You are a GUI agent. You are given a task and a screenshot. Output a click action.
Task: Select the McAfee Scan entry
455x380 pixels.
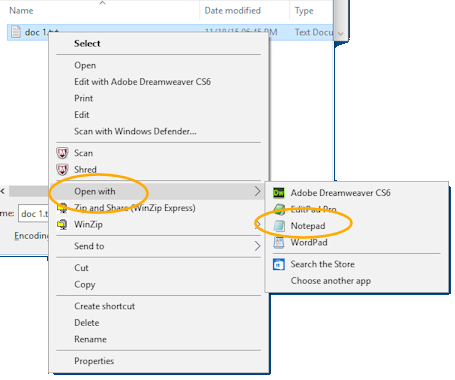click(x=159, y=153)
